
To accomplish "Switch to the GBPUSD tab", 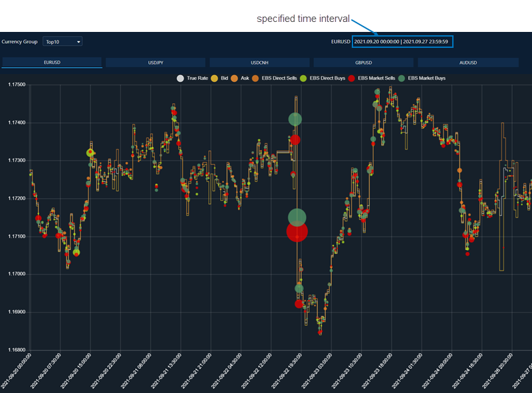I will coord(363,63).
